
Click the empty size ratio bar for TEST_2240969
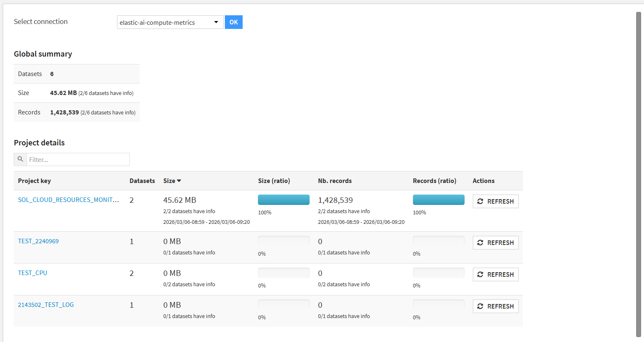[x=284, y=241]
